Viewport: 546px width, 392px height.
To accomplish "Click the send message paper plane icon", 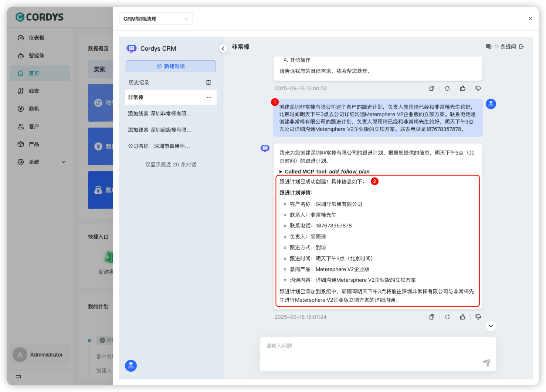I will click(486, 362).
